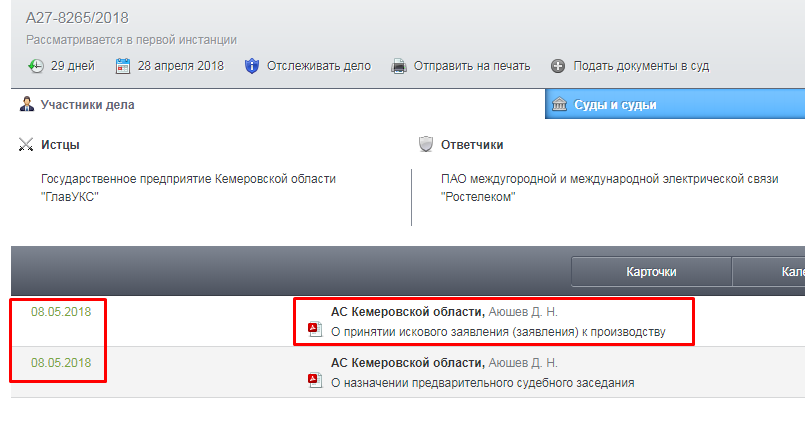Click the shield icon for Отслеживать дело
This screenshot has height=421, width=805.
coord(252,66)
